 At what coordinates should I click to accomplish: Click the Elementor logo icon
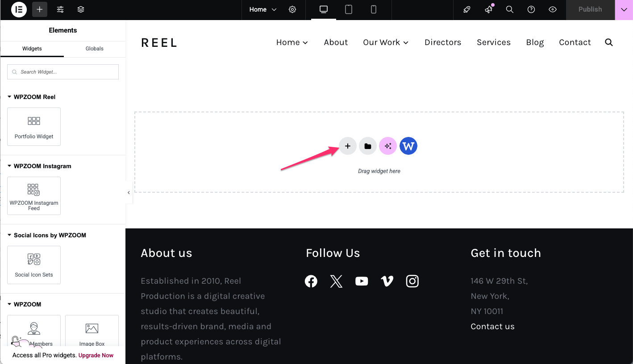19,9
